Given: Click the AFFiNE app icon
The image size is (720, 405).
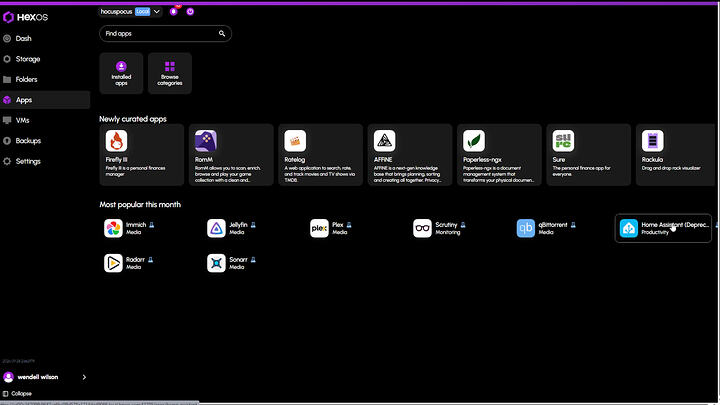Looking at the screenshot, I should point(384,141).
